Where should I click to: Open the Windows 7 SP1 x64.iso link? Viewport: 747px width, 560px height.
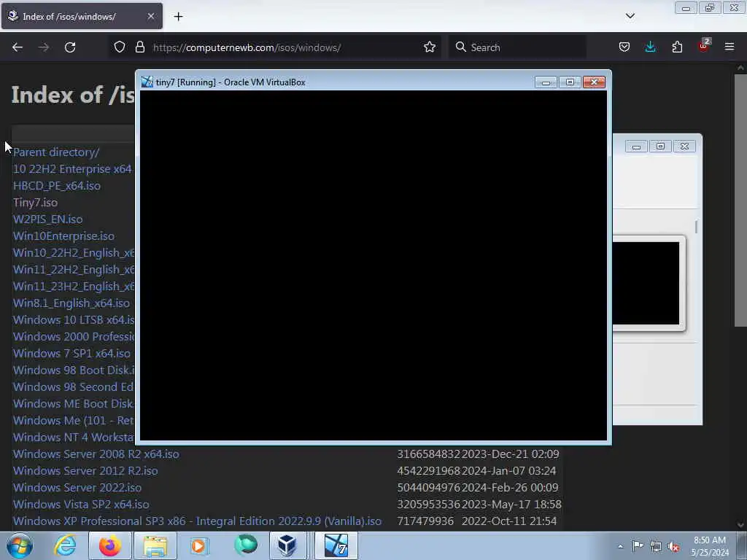tap(71, 354)
